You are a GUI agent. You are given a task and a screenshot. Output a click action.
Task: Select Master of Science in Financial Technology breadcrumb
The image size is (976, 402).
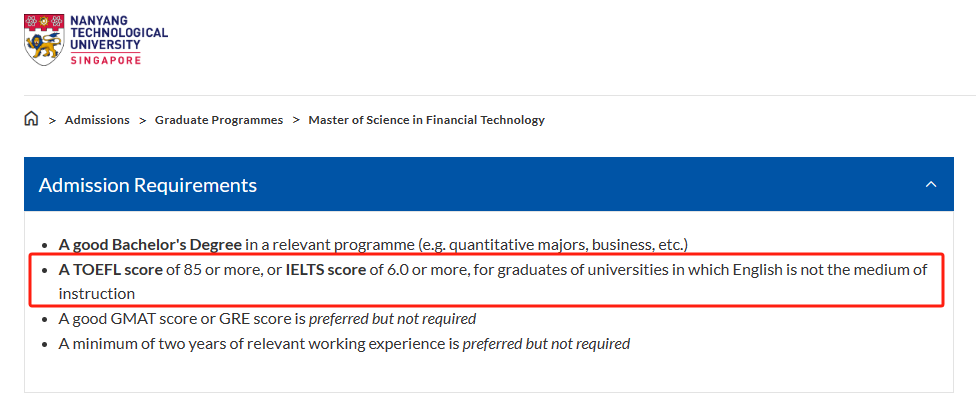[426, 119]
